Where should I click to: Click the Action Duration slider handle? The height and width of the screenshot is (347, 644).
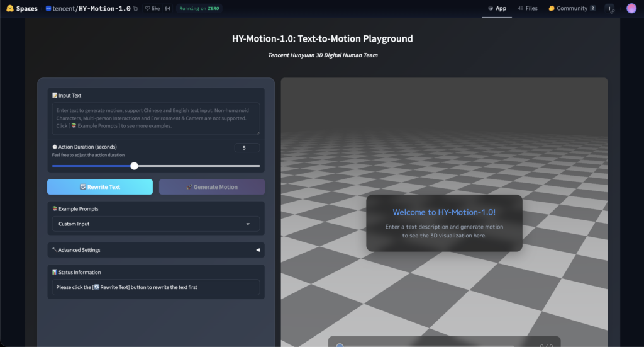click(134, 166)
